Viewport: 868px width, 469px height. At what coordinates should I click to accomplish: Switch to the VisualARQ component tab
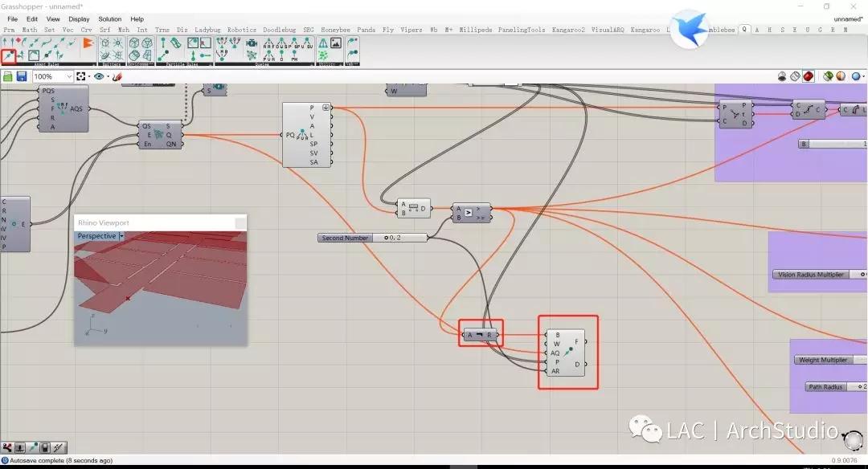(x=608, y=30)
